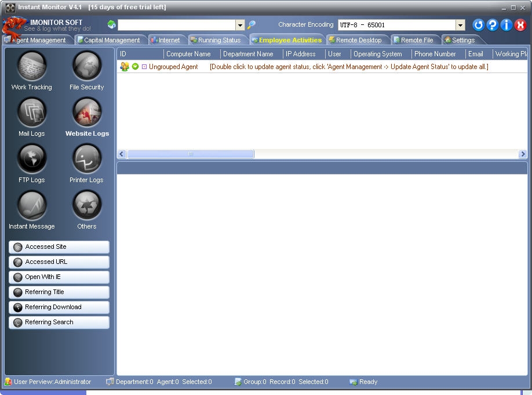Open the Capital Management tab
532x395 pixels.
point(109,40)
